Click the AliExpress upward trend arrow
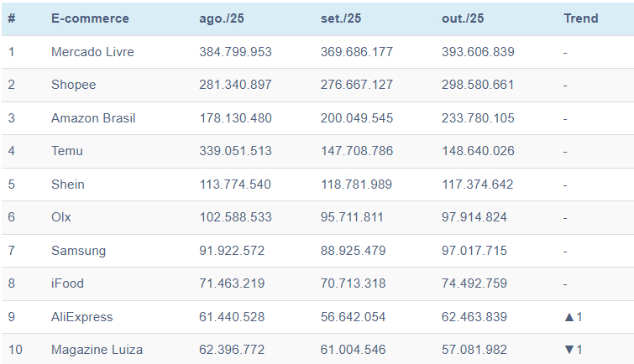This screenshot has width=634, height=364. [569, 317]
